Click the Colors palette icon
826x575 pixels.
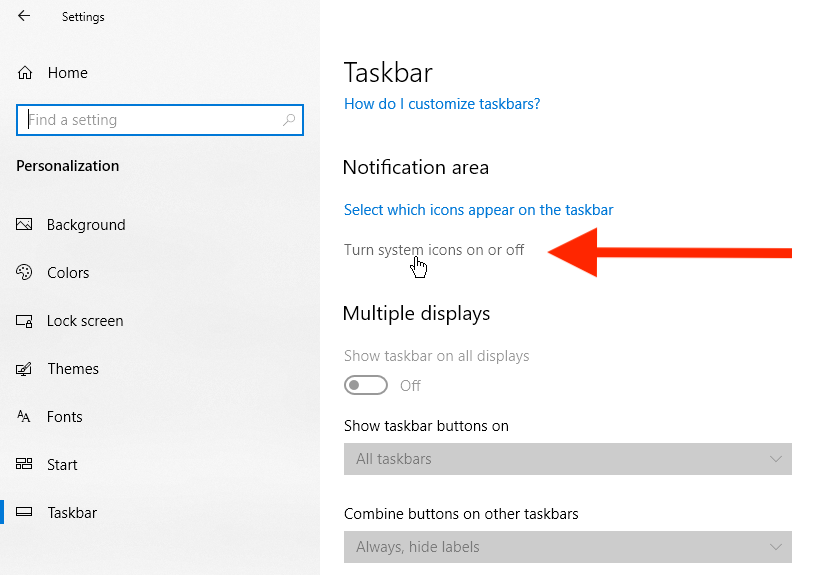point(24,272)
